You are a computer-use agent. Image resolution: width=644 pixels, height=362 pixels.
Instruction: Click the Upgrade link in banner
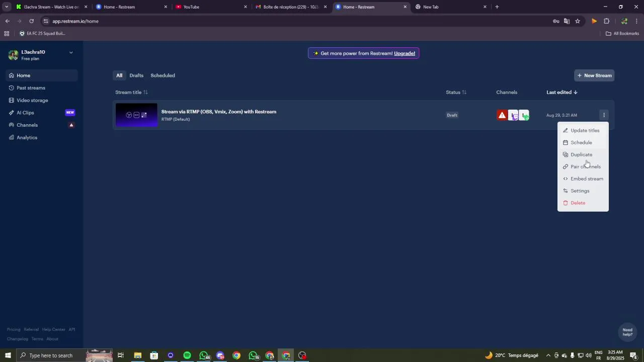click(405, 53)
